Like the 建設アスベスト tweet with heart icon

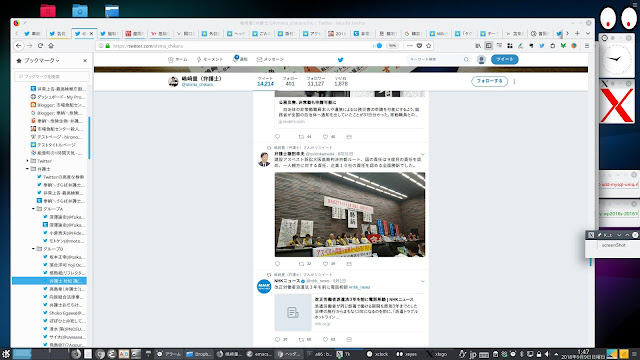point(325,264)
